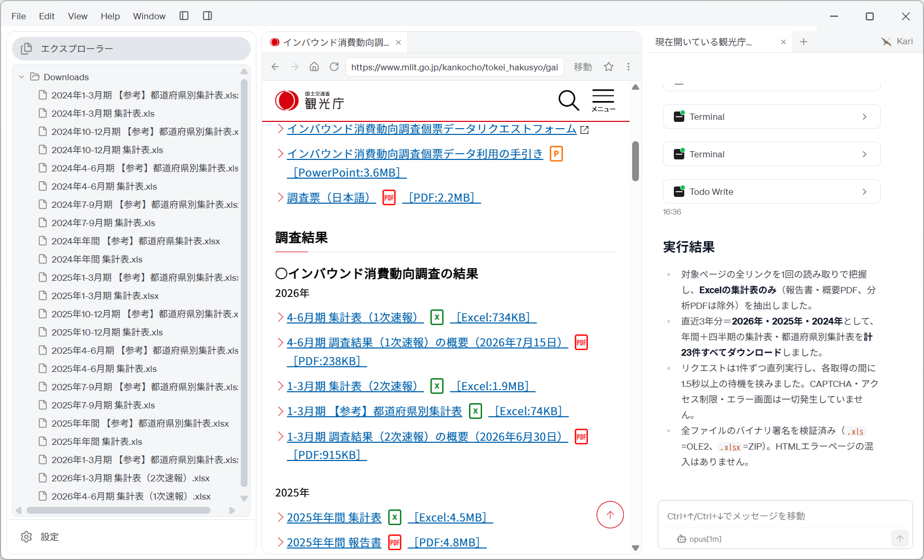Click the 移動 button
924x560 pixels.
click(583, 67)
